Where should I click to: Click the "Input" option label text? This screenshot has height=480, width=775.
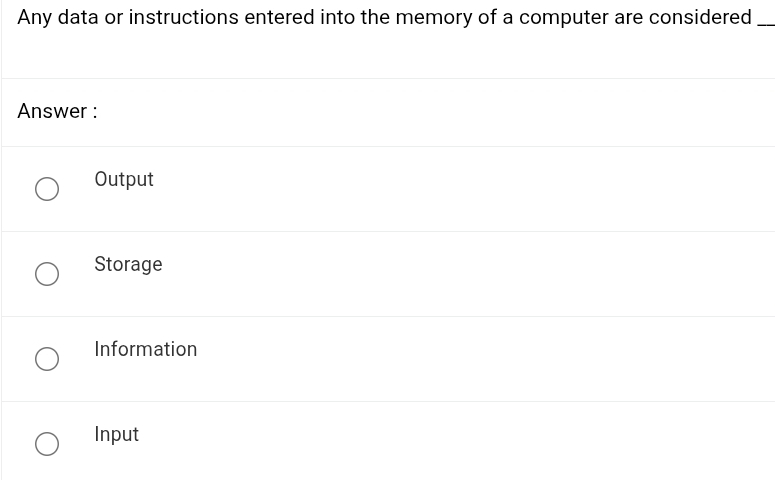[117, 434]
